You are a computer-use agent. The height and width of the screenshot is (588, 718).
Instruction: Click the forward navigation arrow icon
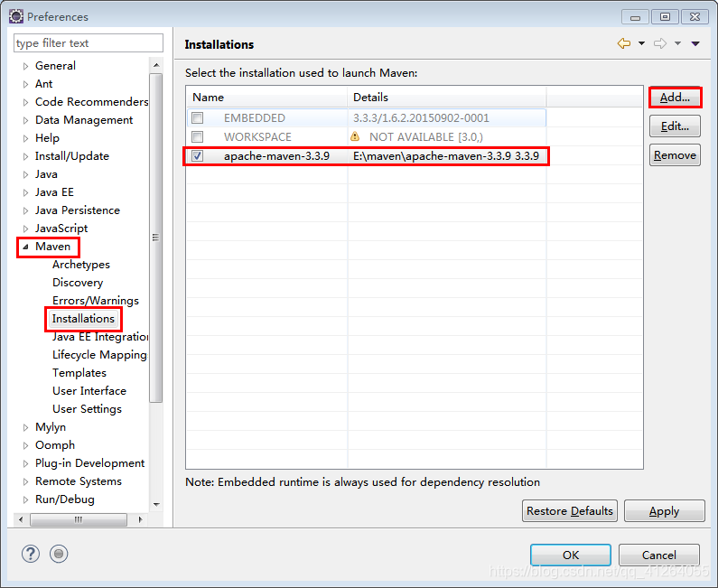click(660, 43)
